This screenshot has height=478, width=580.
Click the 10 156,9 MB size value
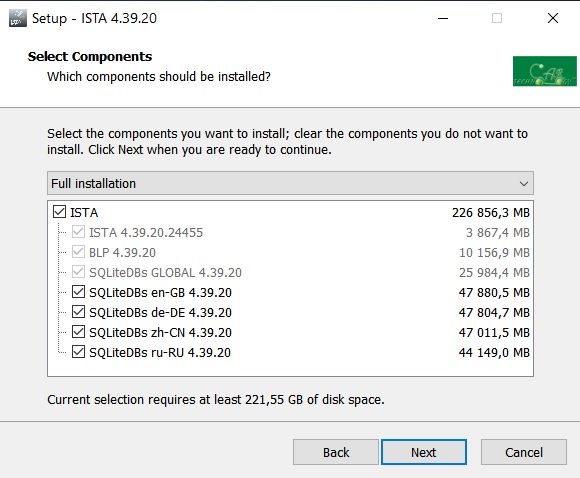click(x=495, y=253)
